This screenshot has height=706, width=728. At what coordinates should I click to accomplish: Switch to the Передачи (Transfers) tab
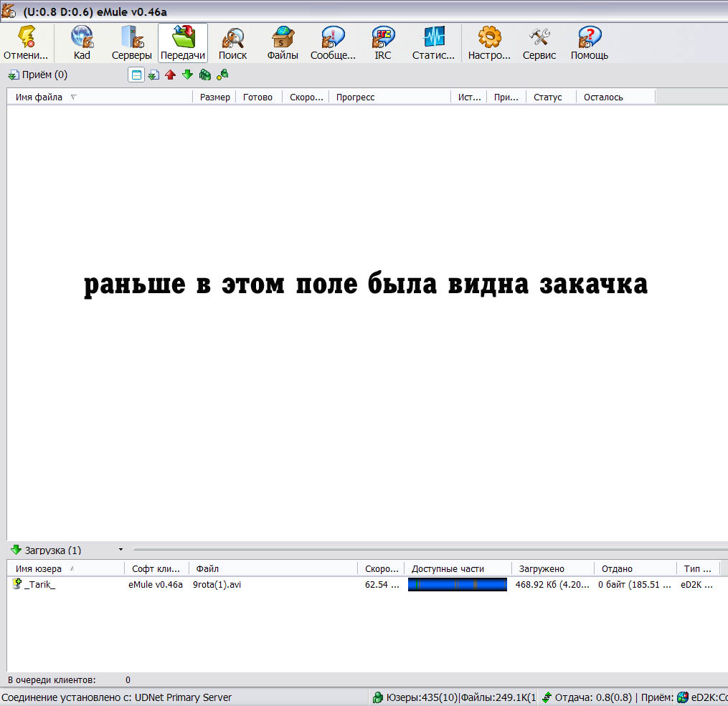[x=182, y=42]
